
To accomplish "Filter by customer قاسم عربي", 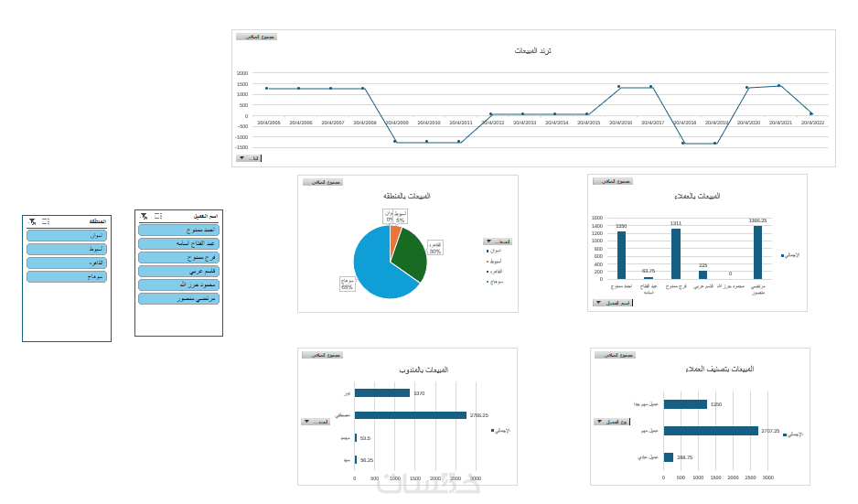I will pyautogui.click(x=179, y=271).
